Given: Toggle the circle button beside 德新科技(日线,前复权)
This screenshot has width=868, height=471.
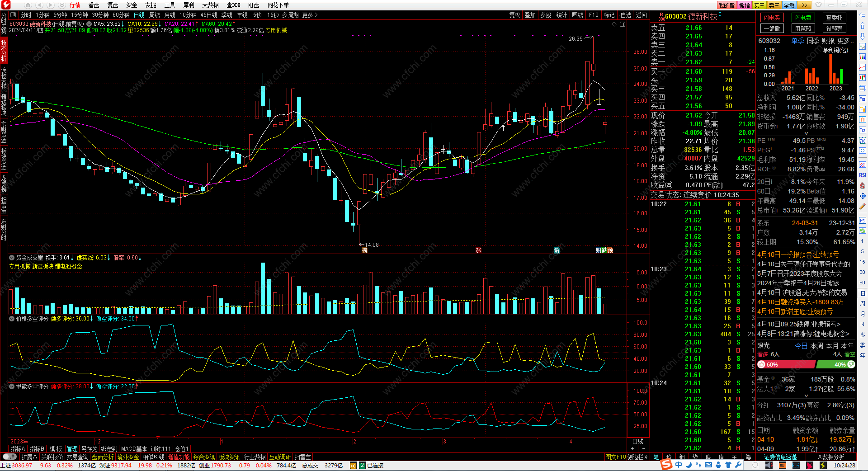Looking at the screenshot, I should [89, 24].
